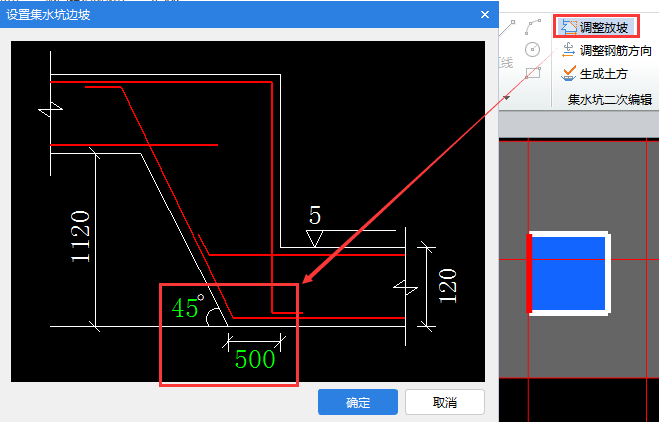Image resolution: width=659 pixels, height=422 pixels.
Task: Click the 调整放坡 icon in the ribbon
Action: (x=569, y=27)
